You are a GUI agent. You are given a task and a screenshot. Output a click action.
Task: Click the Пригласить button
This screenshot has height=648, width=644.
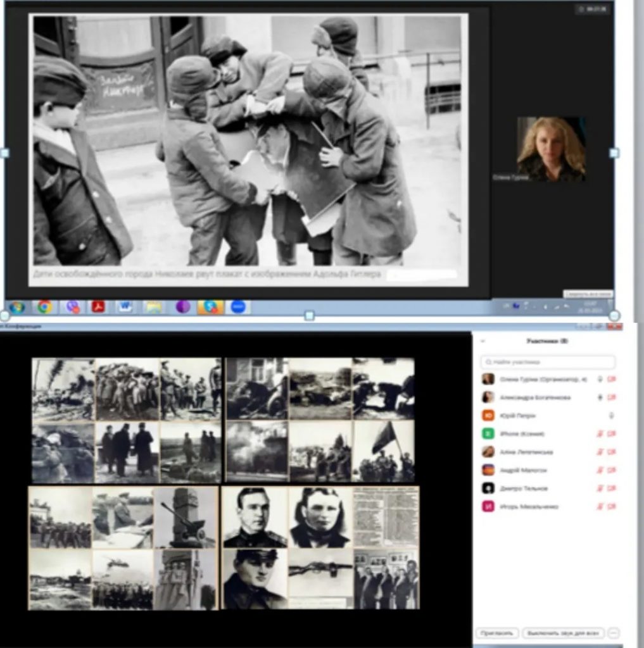click(x=497, y=633)
